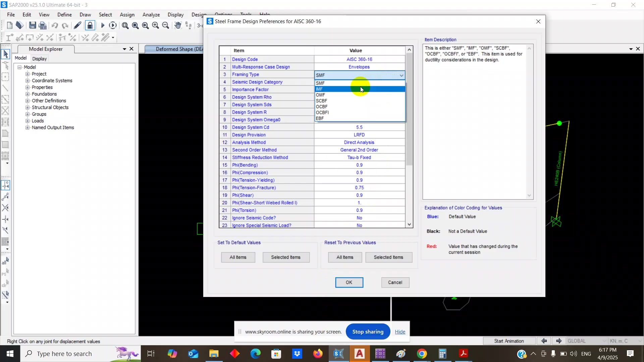Click the Save Model floppy icon
Image resolution: width=644 pixels, height=362 pixels.
pyautogui.click(x=33, y=25)
